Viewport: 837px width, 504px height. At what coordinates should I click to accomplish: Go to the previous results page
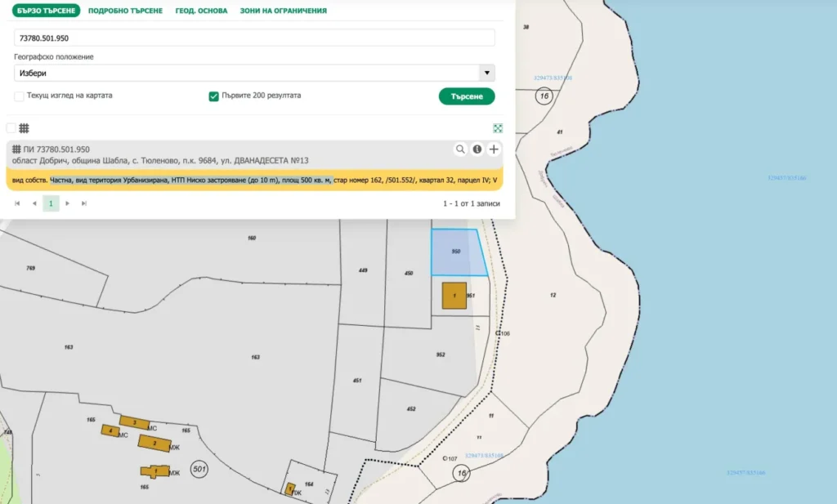34,203
